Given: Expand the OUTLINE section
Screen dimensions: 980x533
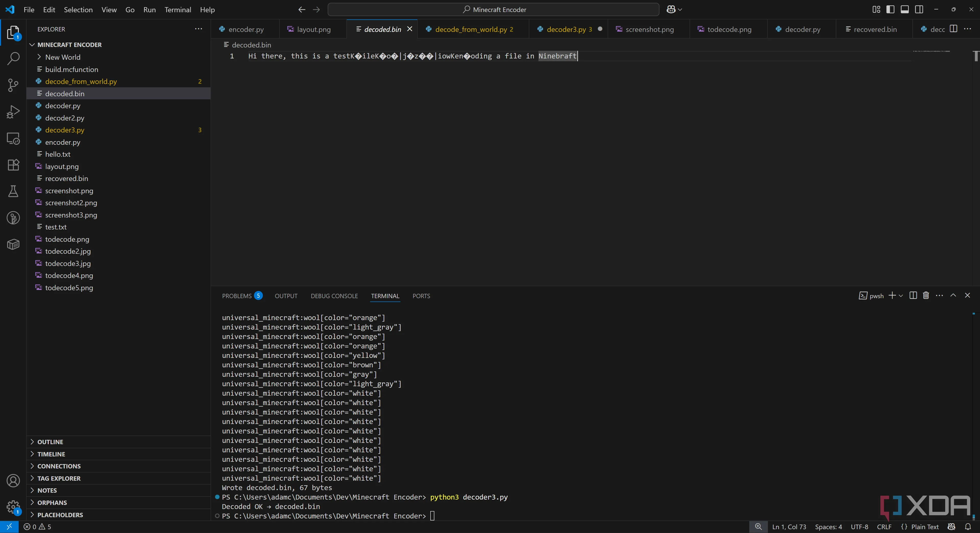Looking at the screenshot, I should click(118, 442).
